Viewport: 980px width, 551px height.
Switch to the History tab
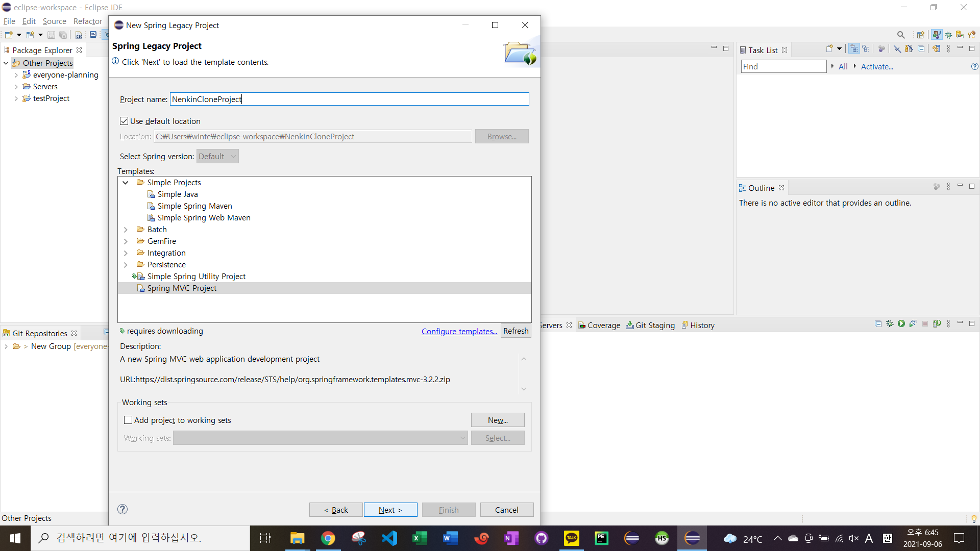point(702,325)
